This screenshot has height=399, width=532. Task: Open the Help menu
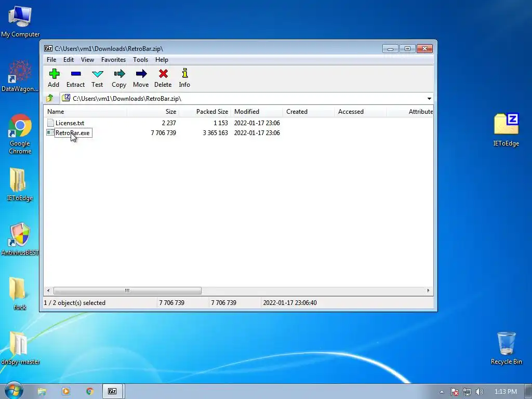pos(162,60)
